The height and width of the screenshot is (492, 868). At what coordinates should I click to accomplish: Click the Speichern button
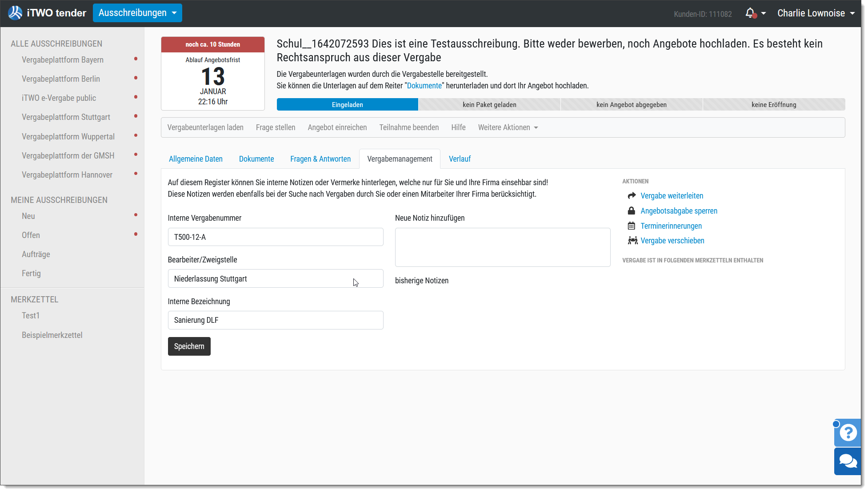pyautogui.click(x=189, y=346)
